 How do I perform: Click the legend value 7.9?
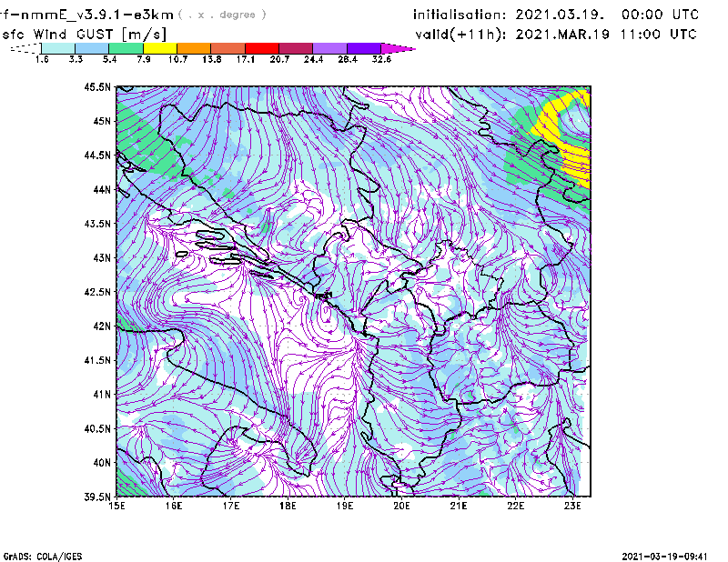(144, 59)
